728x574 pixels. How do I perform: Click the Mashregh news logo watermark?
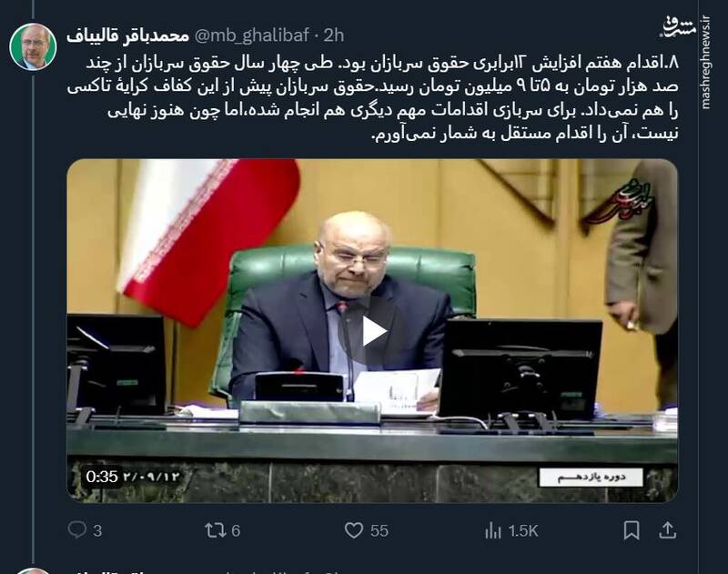(679, 28)
